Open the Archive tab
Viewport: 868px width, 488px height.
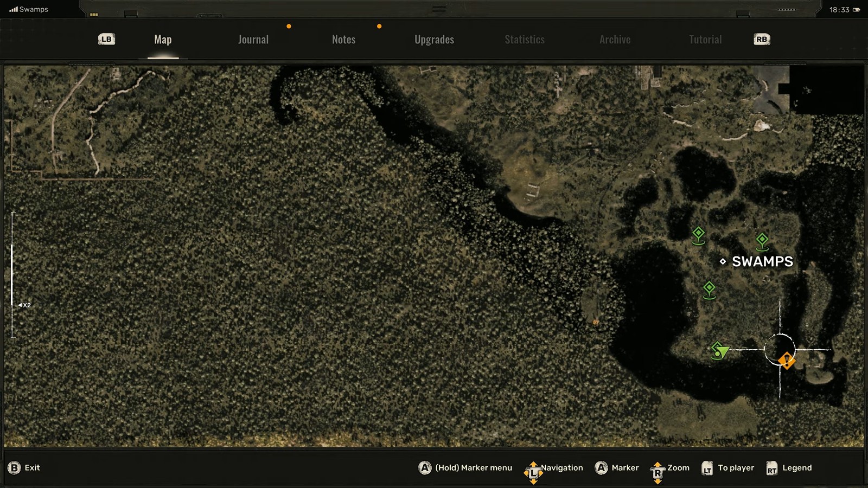[615, 40]
